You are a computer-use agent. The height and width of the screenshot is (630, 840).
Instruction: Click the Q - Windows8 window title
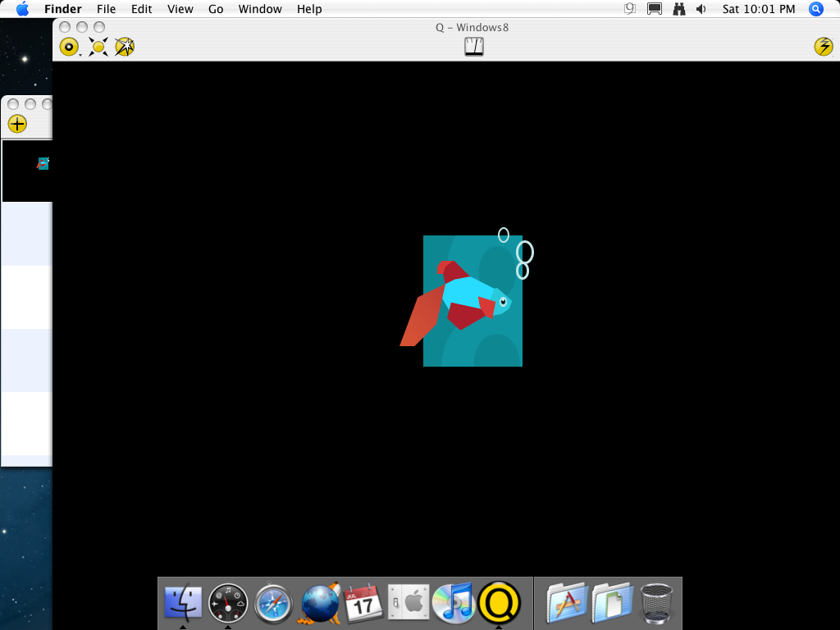(472, 27)
